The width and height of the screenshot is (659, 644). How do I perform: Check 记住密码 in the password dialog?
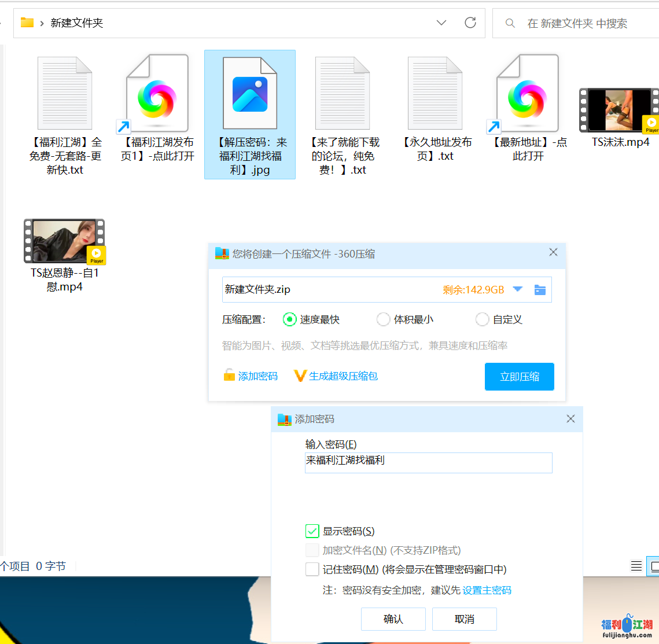point(312,569)
